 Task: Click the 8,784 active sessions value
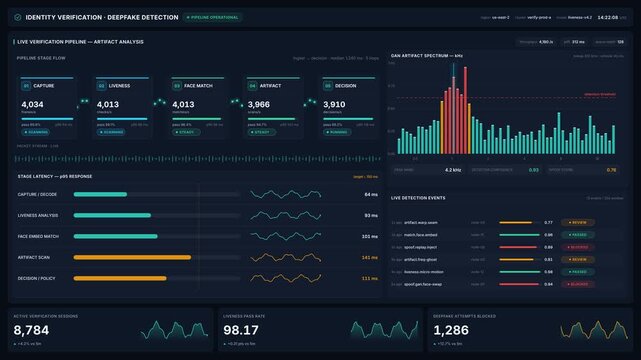(x=31, y=330)
